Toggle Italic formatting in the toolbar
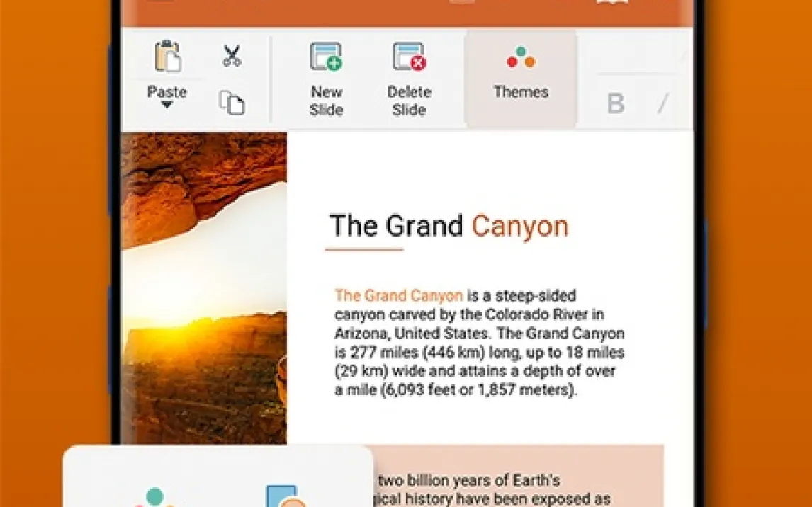Screen dimensions: 812x507 (x=663, y=104)
